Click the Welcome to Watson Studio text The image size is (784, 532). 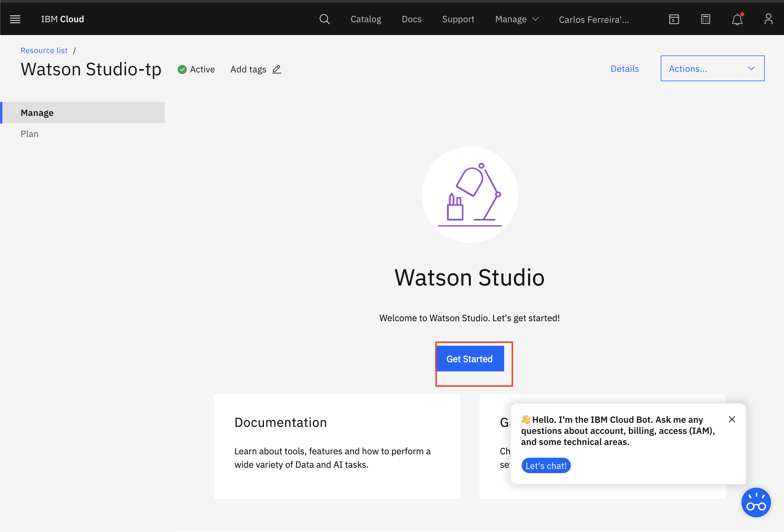click(469, 318)
